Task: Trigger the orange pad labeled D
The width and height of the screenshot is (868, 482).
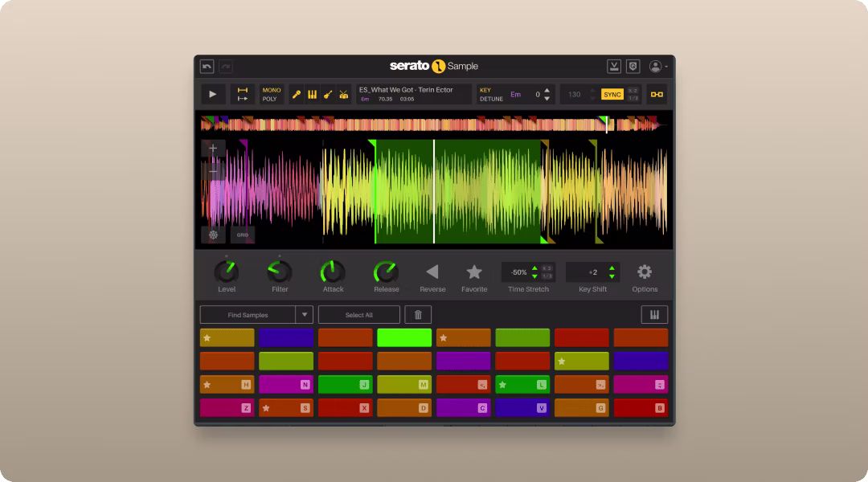Action: coord(404,408)
